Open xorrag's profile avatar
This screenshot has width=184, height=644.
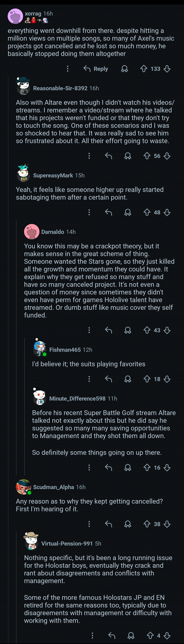click(x=15, y=16)
